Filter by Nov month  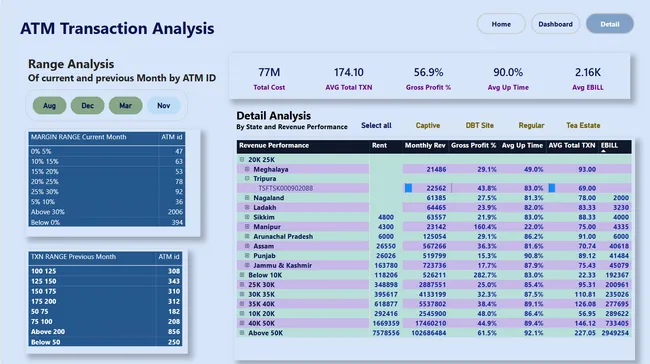click(x=164, y=106)
